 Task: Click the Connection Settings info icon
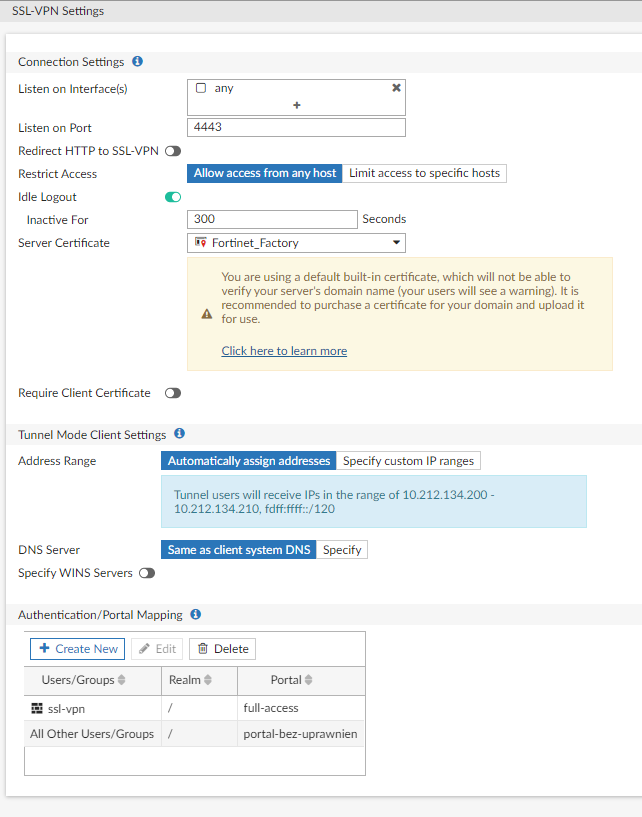pos(138,62)
